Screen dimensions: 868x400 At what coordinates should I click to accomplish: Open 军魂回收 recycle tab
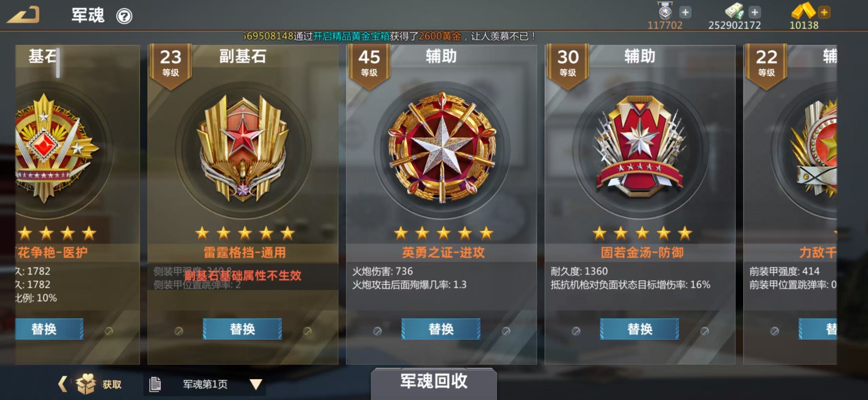434,381
